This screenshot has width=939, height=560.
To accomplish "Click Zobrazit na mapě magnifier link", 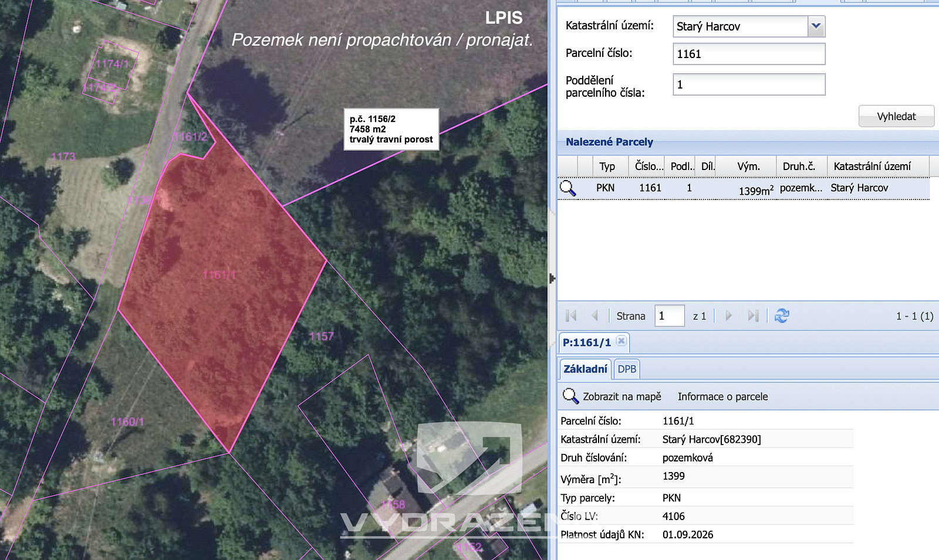I will [x=612, y=396].
